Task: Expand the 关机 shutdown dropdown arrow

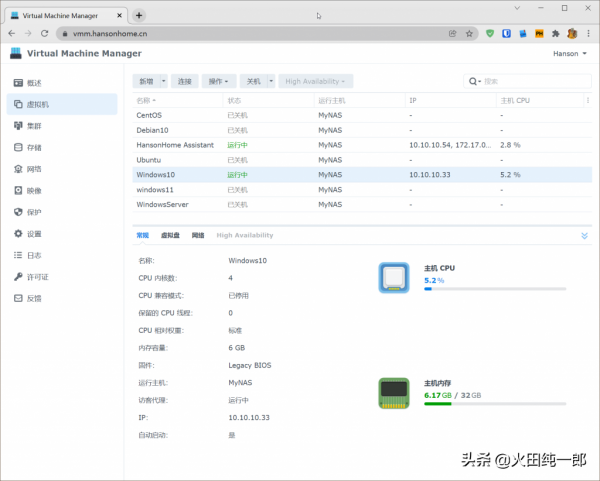Action: tap(270, 81)
